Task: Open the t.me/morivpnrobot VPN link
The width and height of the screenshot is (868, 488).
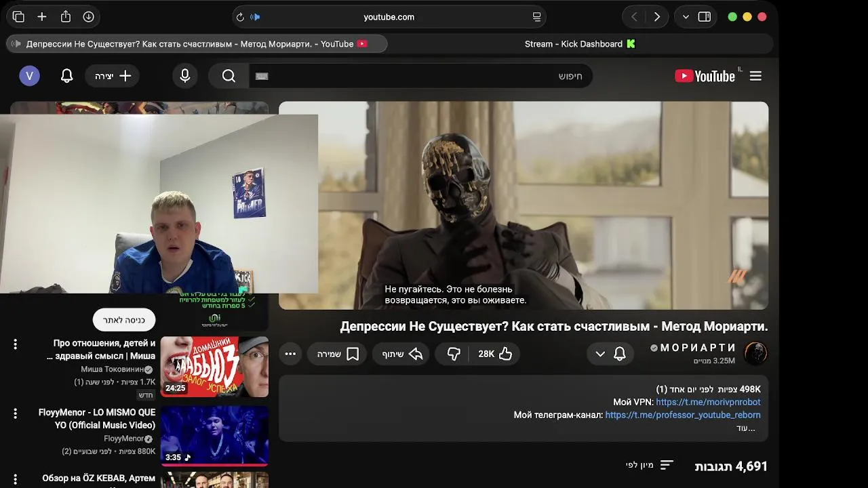Action: [708, 402]
